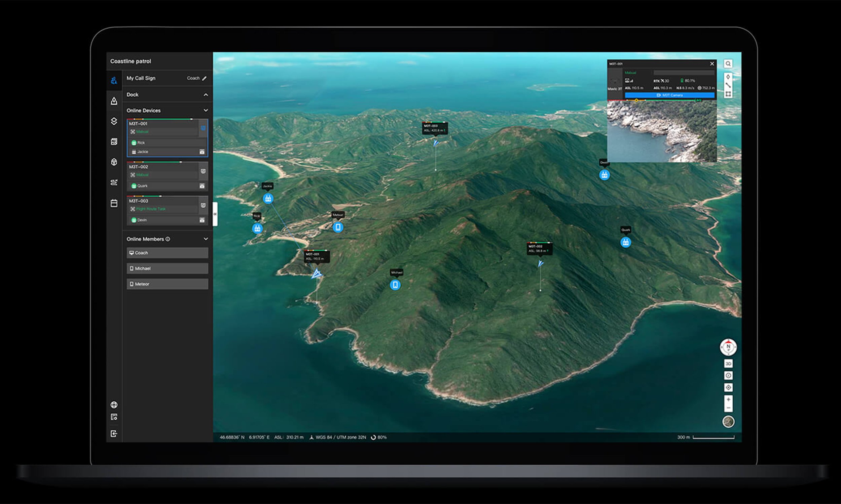Open the task plan calendar icon
Screen dimensions: 841x504
(114, 203)
